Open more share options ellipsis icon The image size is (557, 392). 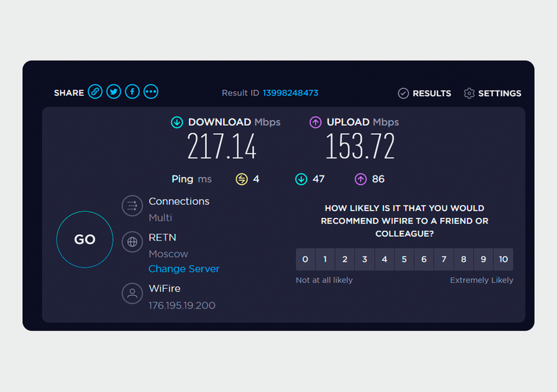tap(151, 92)
